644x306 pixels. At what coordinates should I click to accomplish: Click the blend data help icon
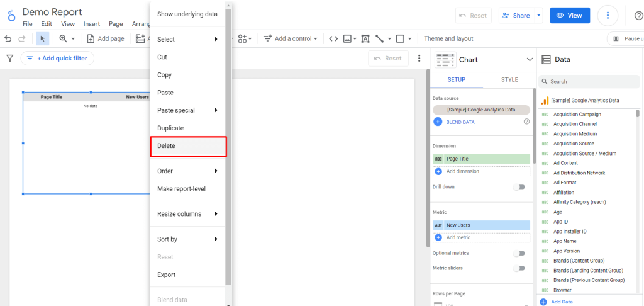coord(526,122)
